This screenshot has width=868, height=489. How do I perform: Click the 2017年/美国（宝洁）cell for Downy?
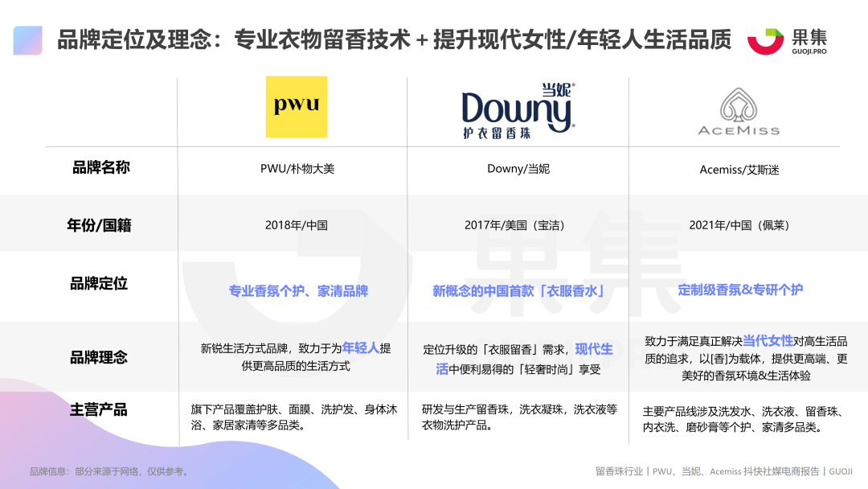(518, 224)
